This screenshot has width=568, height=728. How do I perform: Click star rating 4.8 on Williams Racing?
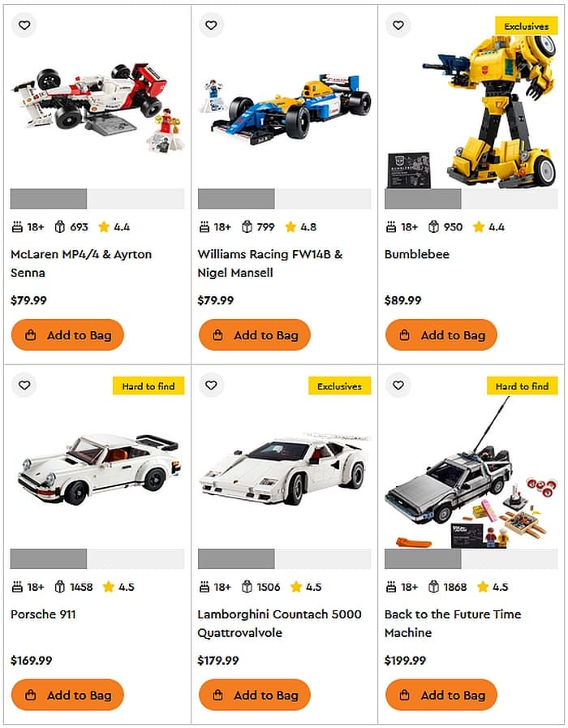click(x=301, y=227)
